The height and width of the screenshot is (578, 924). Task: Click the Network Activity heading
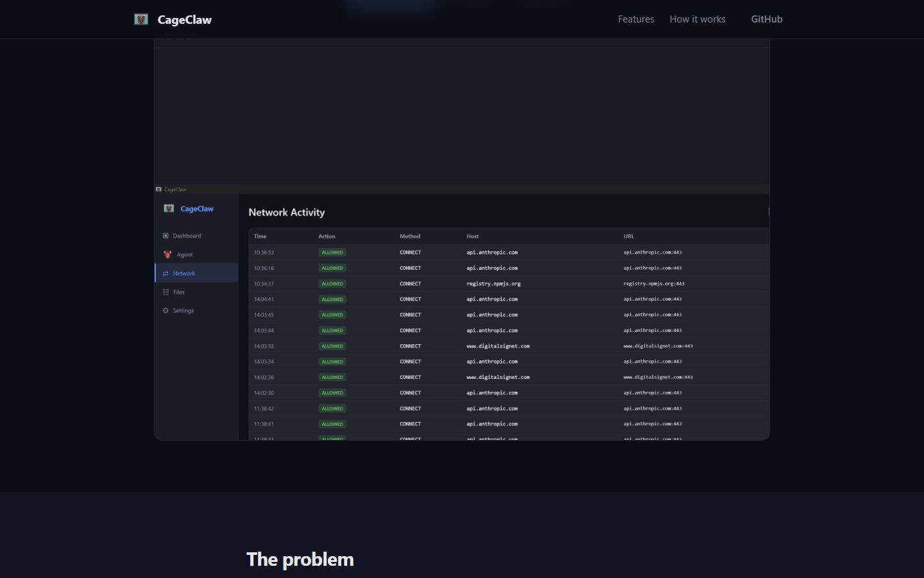(287, 213)
